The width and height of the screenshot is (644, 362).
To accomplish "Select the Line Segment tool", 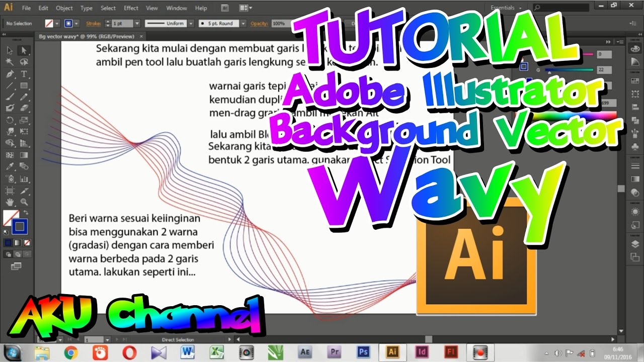I will [x=10, y=85].
